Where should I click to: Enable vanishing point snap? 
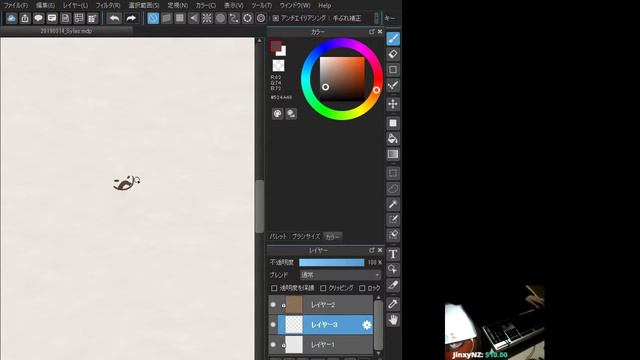(x=193, y=18)
